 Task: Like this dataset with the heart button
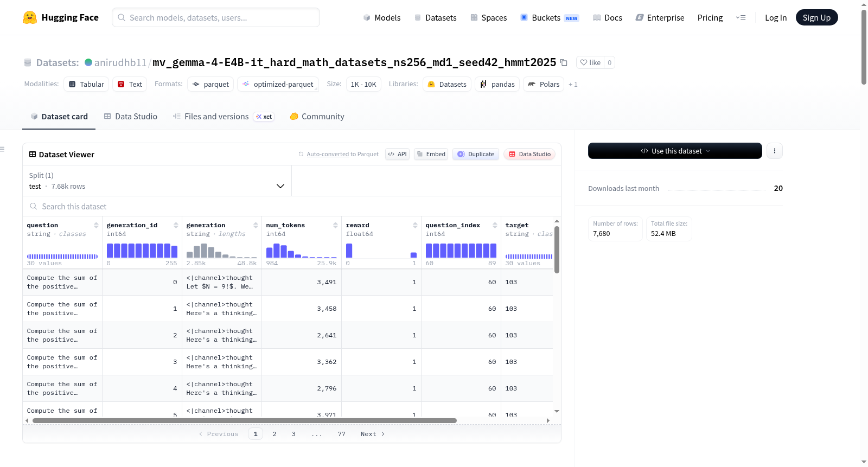[590, 62]
